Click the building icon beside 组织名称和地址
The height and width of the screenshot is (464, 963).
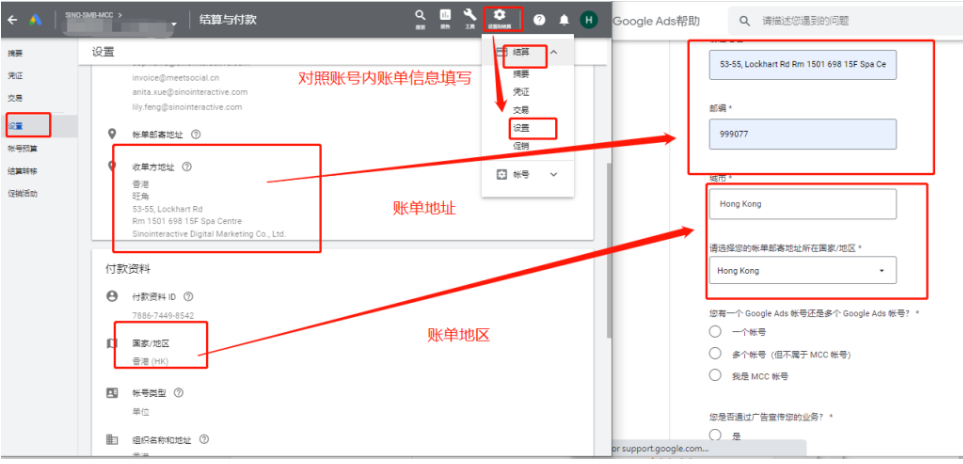click(x=112, y=439)
